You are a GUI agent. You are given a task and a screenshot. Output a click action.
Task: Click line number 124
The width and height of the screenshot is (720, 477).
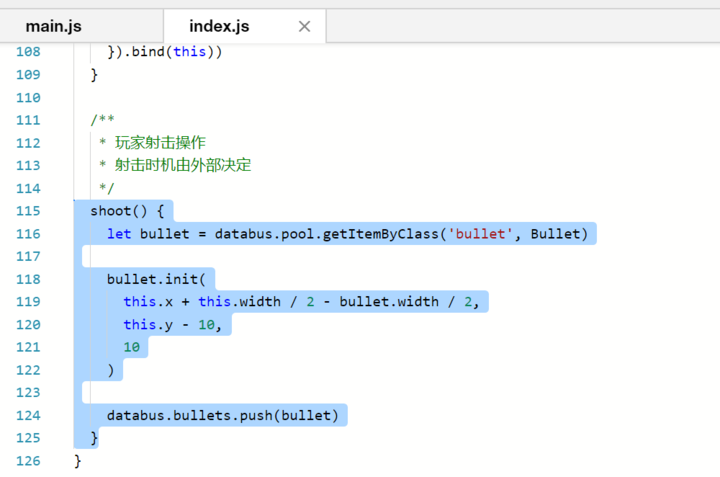click(x=28, y=415)
